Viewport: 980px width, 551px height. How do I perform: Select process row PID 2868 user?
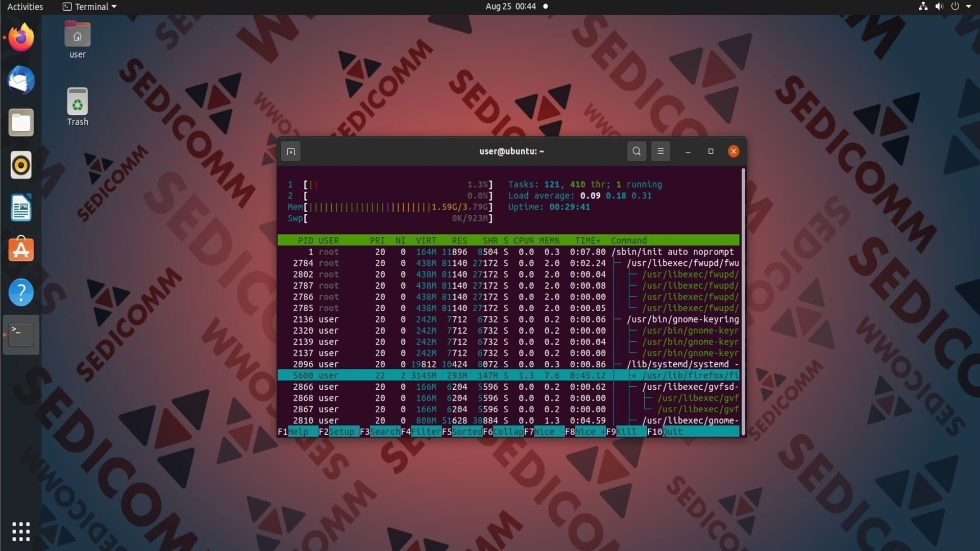click(508, 398)
